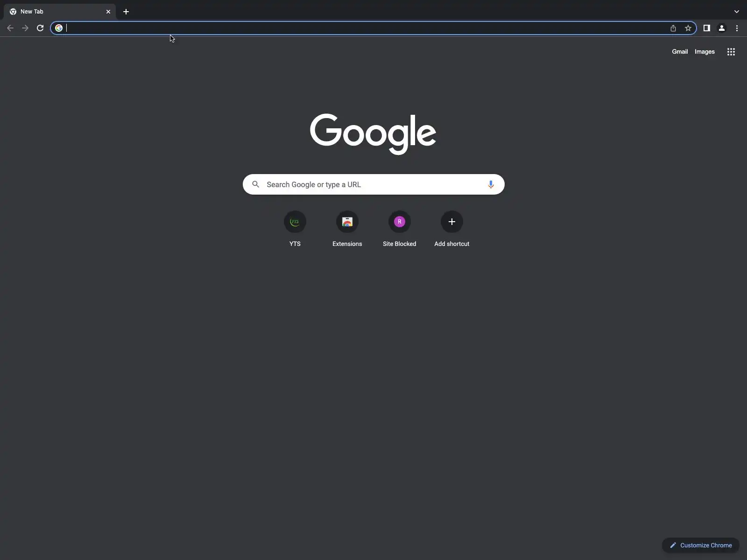747x560 pixels.
Task: Click the Google icon in the address bar
Action: tap(59, 28)
